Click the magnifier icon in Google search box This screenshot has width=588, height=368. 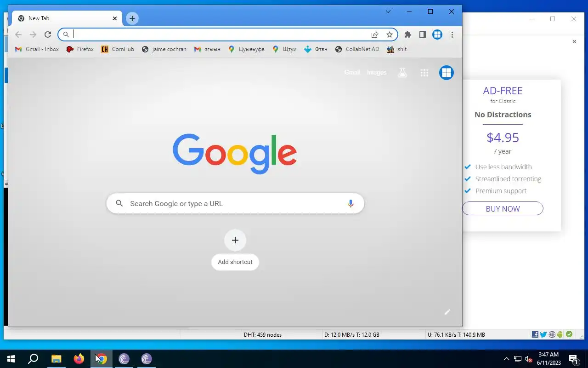pyautogui.click(x=119, y=203)
